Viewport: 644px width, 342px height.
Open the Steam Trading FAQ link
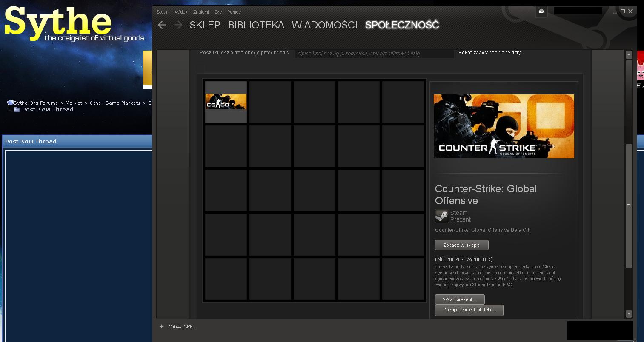click(492, 285)
